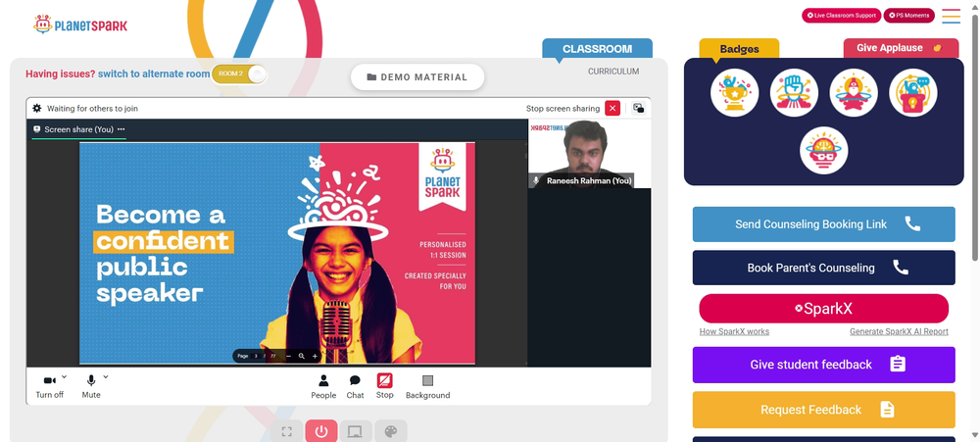Screen dimensions: 980x442
Task: Book Parent's Counseling
Action: [824, 268]
